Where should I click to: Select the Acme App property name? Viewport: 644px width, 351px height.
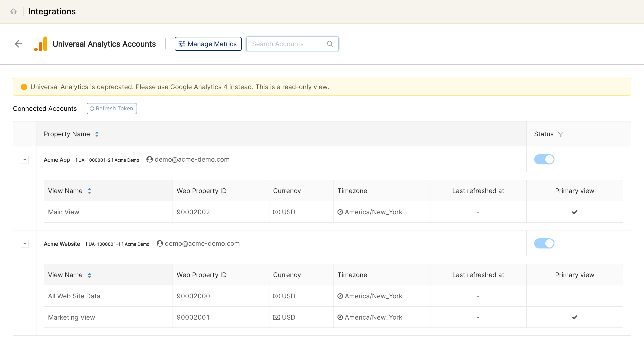tap(57, 160)
